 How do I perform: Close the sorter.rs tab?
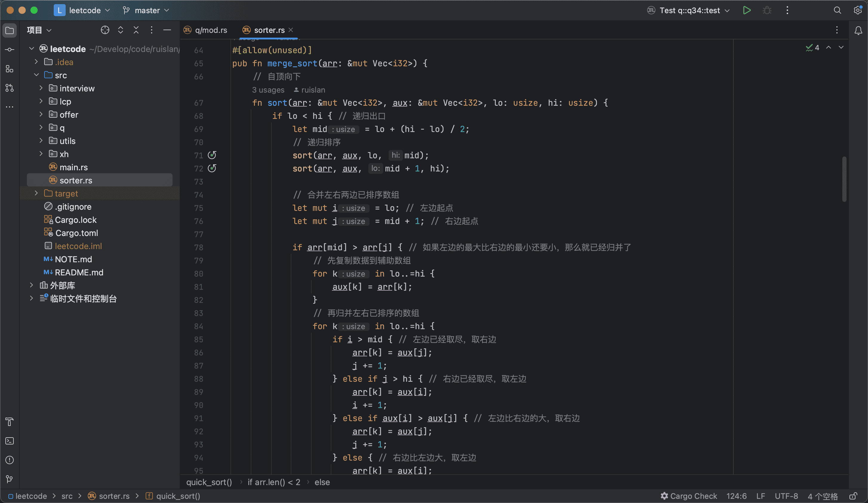point(291,30)
